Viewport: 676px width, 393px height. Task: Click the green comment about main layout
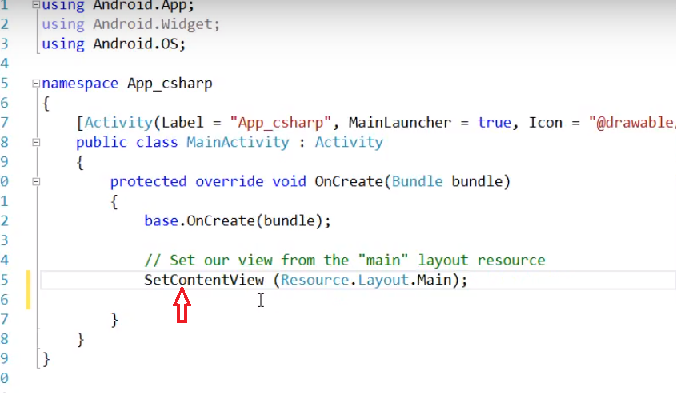[x=345, y=260]
